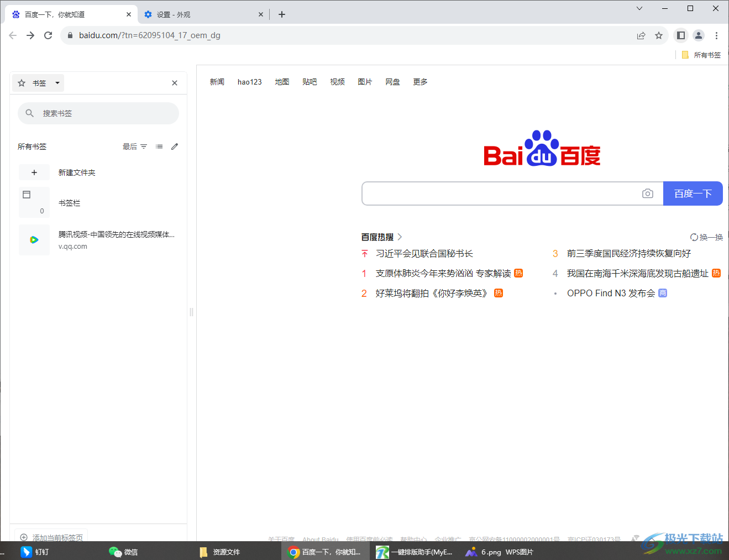729x560 pixels.
Task: Open the 视频 link
Action: click(338, 82)
